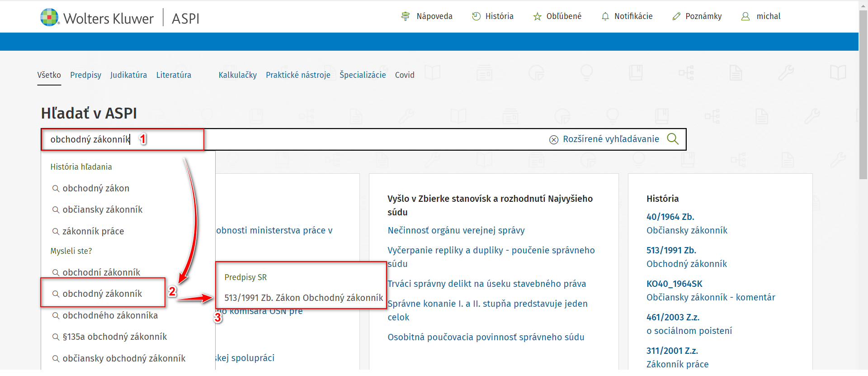Open 513/1991 Zb. Zákon Obchodný zákonník result
This screenshot has height=376, width=868.
pos(303,298)
